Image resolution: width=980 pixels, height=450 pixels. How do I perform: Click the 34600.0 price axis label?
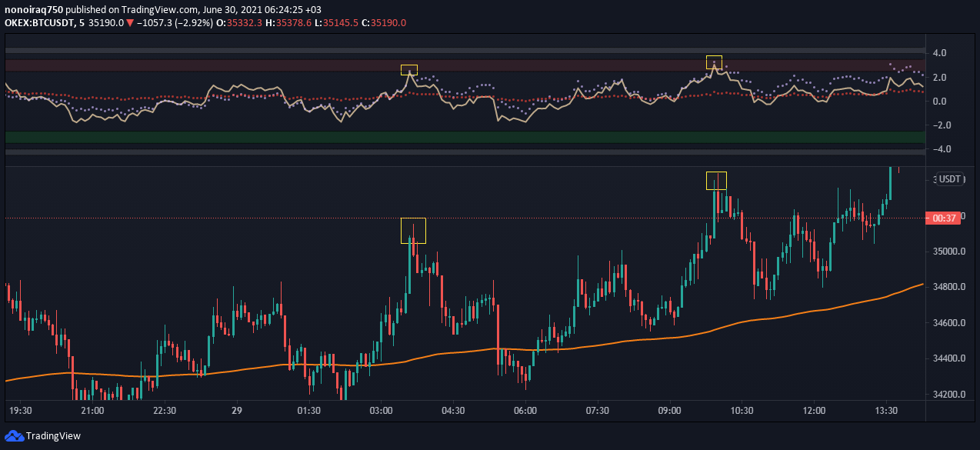click(949, 323)
